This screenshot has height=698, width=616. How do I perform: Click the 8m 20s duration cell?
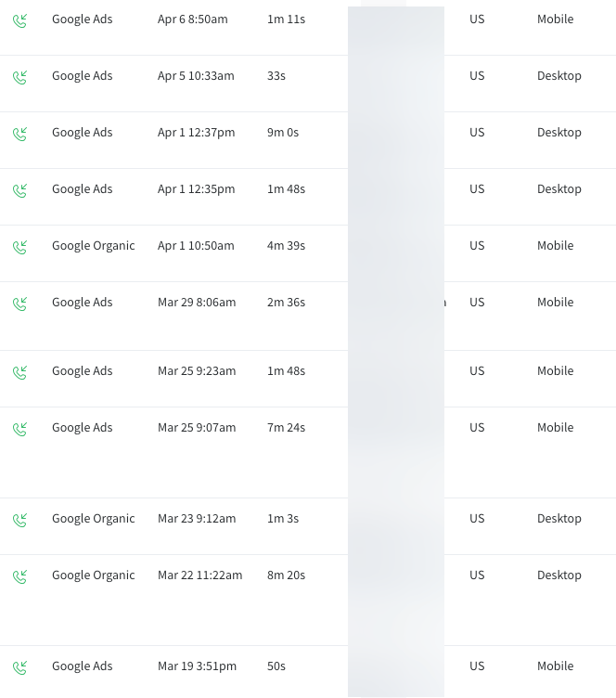pyautogui.click(x=285, y=575)
